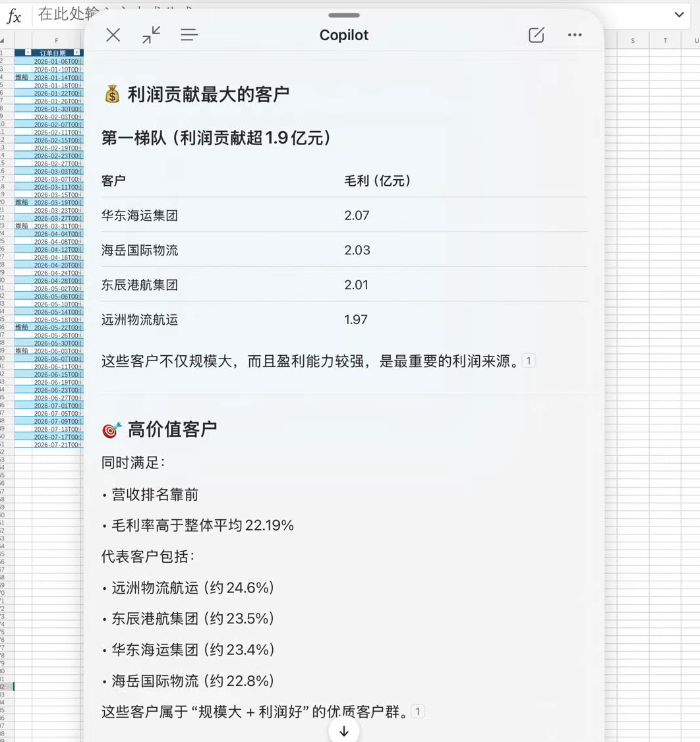Shrink Copilot with the inward arrows icon
Screen dimensions: 700x742
point(152,34)
